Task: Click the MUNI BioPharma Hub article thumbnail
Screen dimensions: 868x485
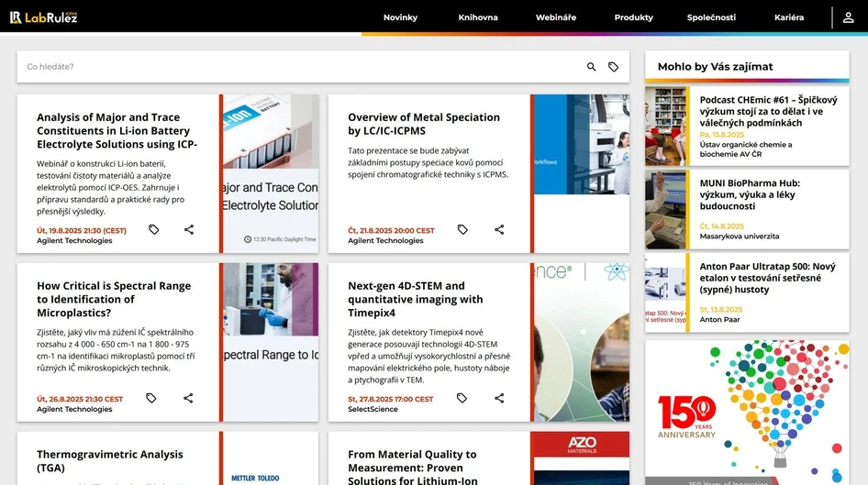Action: (666, 209)
